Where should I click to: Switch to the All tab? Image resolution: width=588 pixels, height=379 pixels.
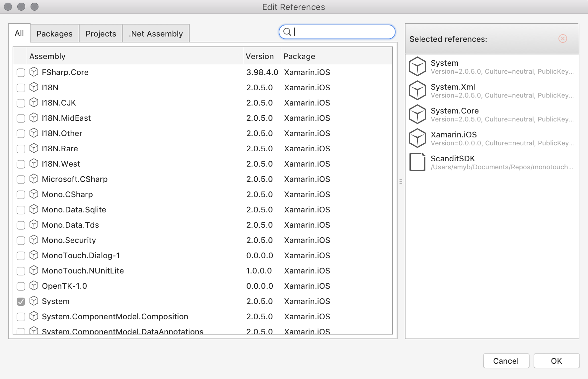19,33
